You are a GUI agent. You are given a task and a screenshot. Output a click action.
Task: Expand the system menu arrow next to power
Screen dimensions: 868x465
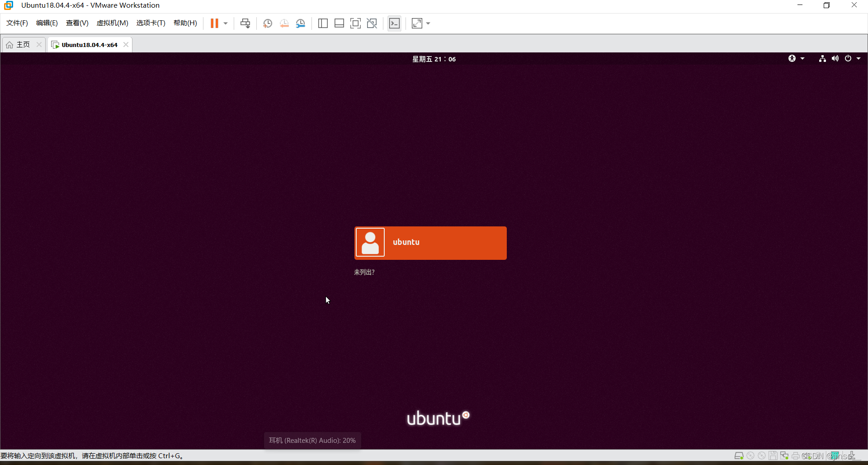pyautogui.click(x=859, y=58)
